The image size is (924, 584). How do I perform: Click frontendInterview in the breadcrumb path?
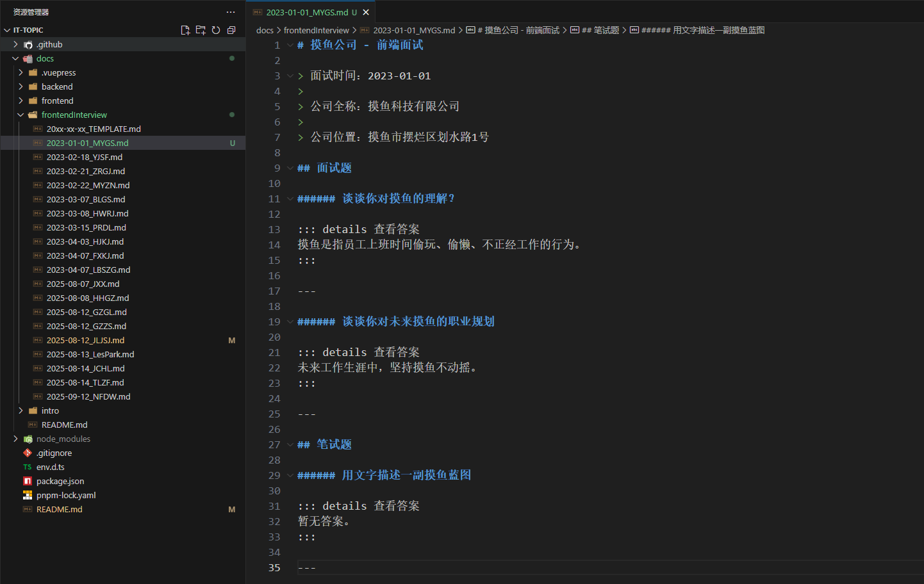[316, 30]
